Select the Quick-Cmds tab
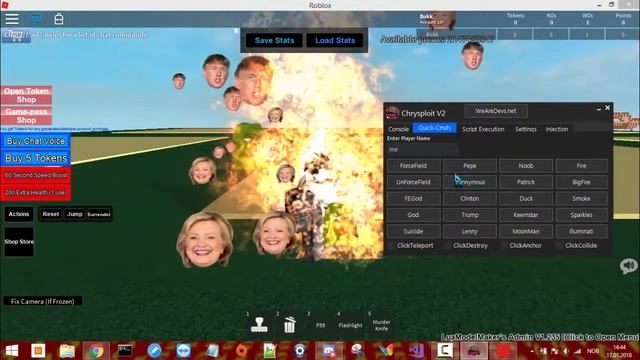 click(x=434, y=128)
